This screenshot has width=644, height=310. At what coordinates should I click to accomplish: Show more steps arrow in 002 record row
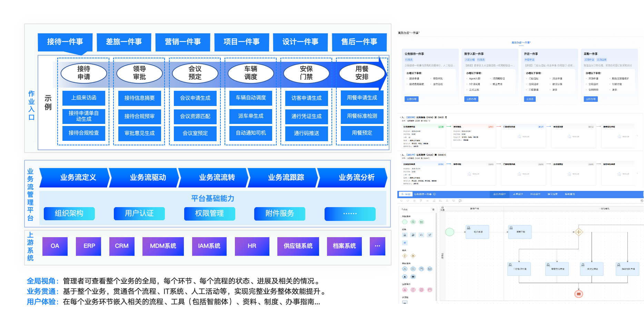[x=637, y=136]
